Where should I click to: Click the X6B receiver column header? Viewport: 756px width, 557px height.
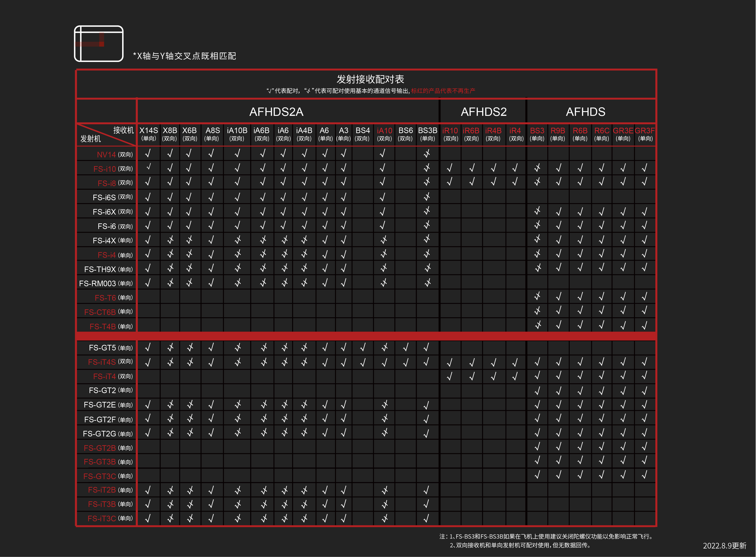click(190, 134)
